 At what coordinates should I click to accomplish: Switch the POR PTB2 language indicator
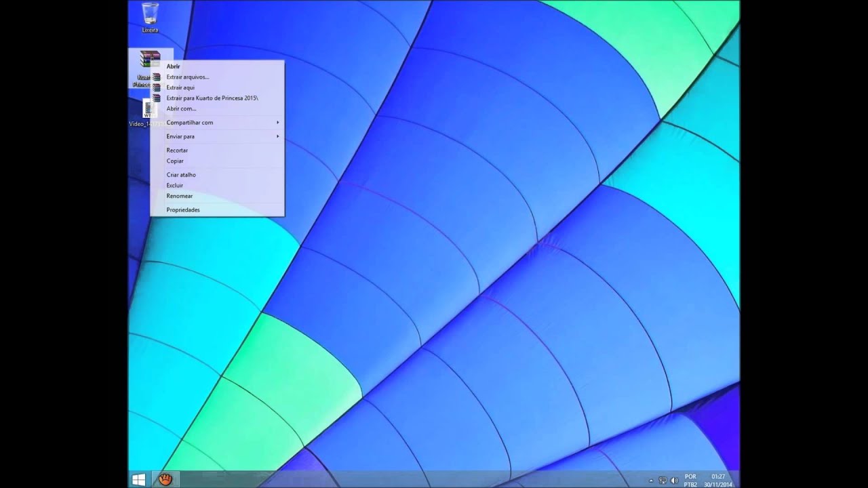click(x=690, y=481)
